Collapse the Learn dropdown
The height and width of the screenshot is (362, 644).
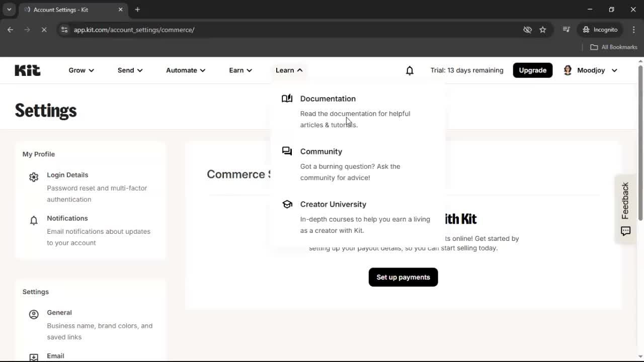(288, 70)
